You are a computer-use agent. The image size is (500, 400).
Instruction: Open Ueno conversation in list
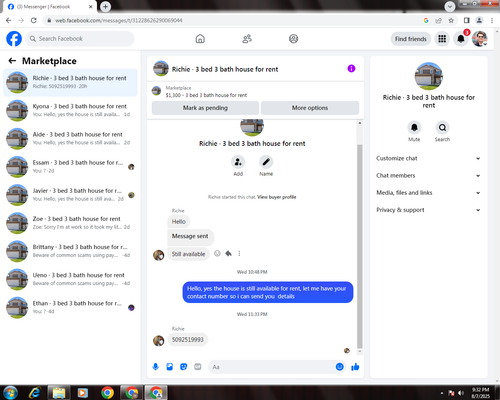click(x=70, y=279)
